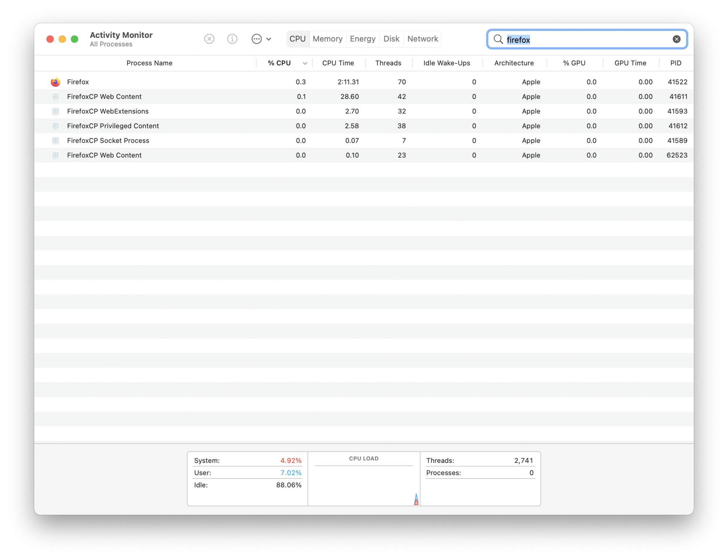Open the Network tab
The image size is (728, 560).
(422, 39)
